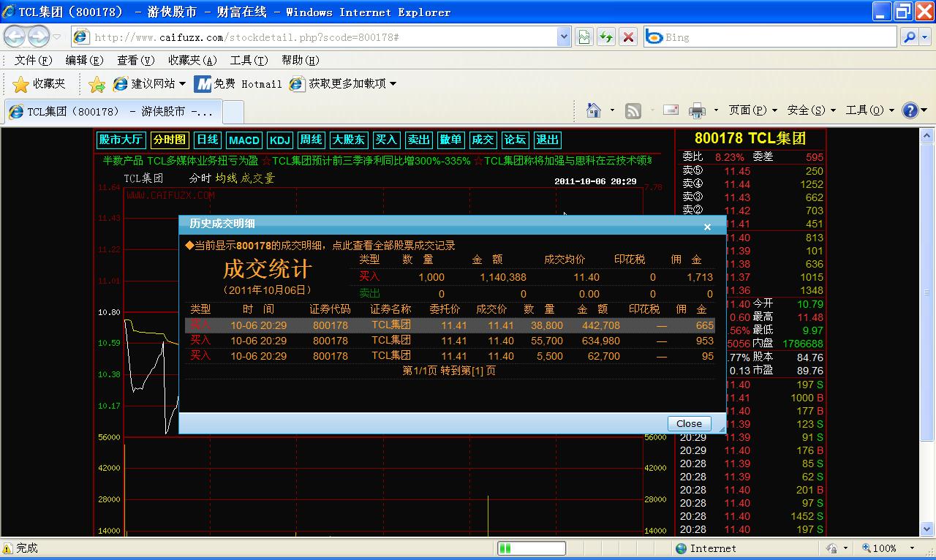The height and width of the screenshot is (560, 936).
Task: Click the Close button in the dialog
Action: click(x=689, y=423)
